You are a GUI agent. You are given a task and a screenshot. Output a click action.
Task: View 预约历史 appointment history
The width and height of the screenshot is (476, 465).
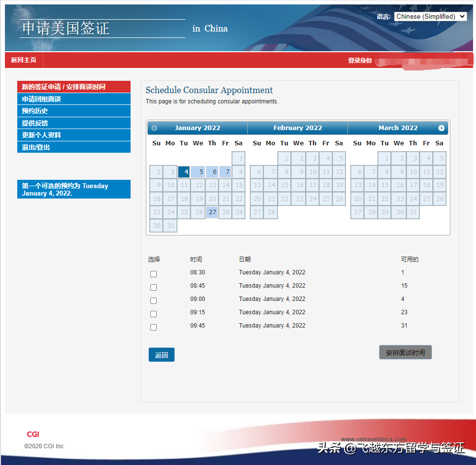tap(74, 111)
